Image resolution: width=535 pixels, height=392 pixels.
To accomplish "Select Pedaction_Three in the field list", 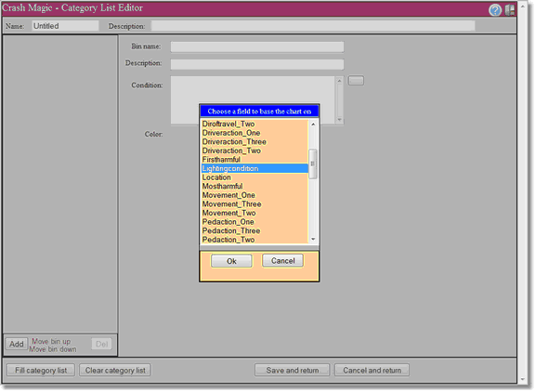I will [254, 230].
